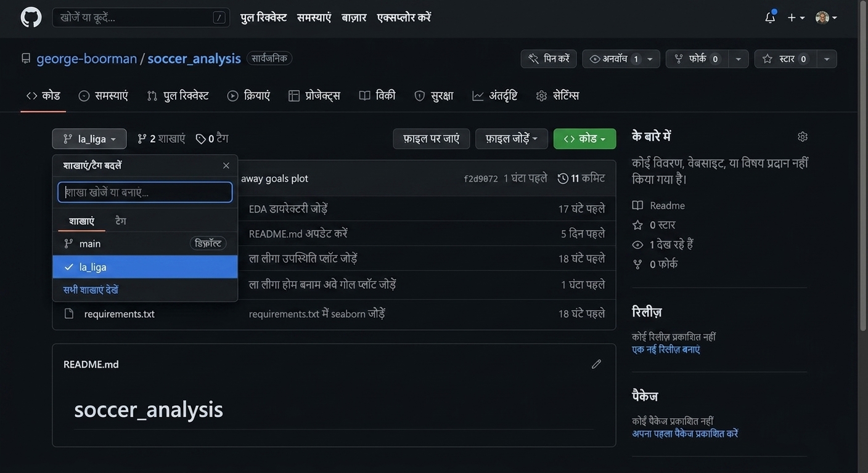Open soccer_analysis repository link
This screenshot has width=868, height=473.
(194, 59)
